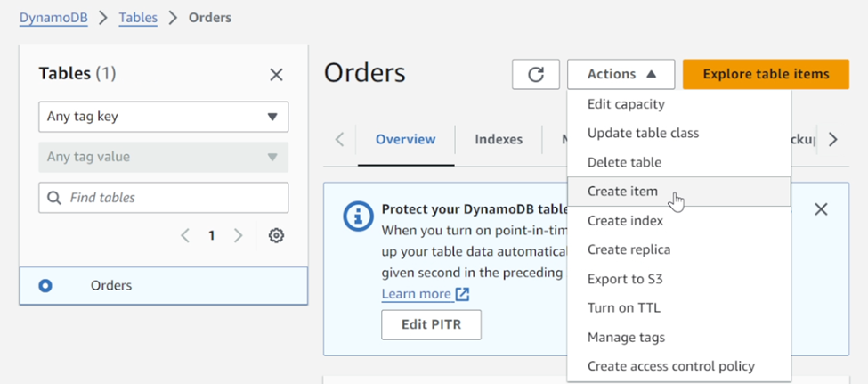This screenshot has width=868, height=384.
Task: Open the Any tag key dropdown
Action: 163,117
